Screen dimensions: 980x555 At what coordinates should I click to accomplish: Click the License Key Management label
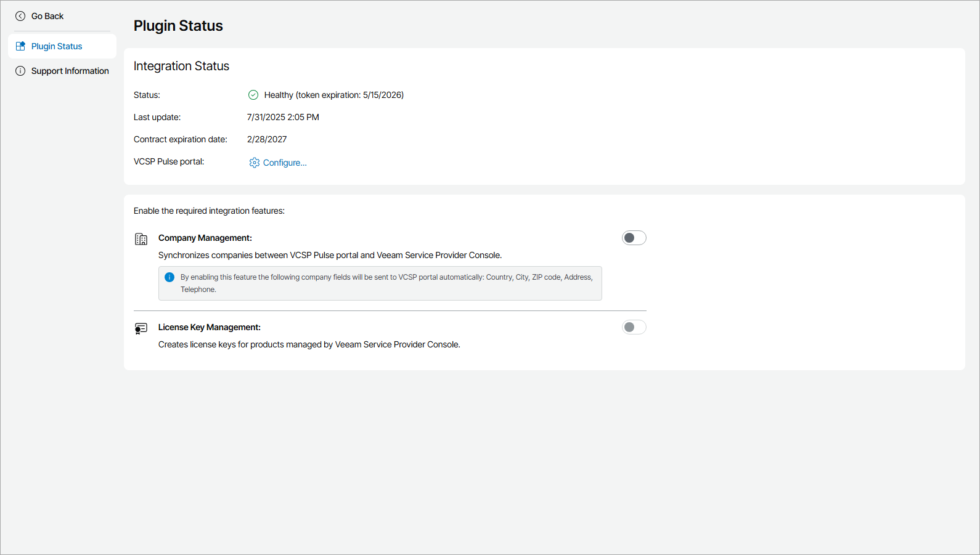pyautogui.click(x=209, y=327)
